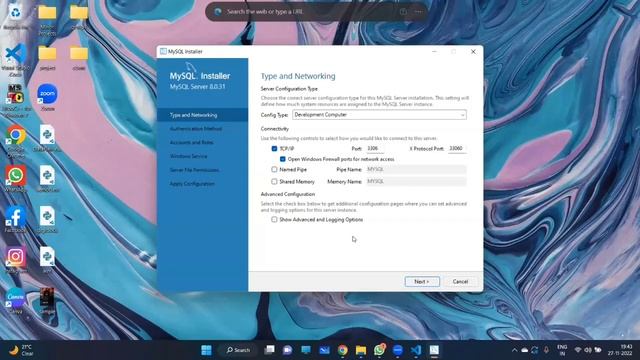Open File Explorer from the taskbar
This screenshot has height=360, width=640.
coord(361,350)
